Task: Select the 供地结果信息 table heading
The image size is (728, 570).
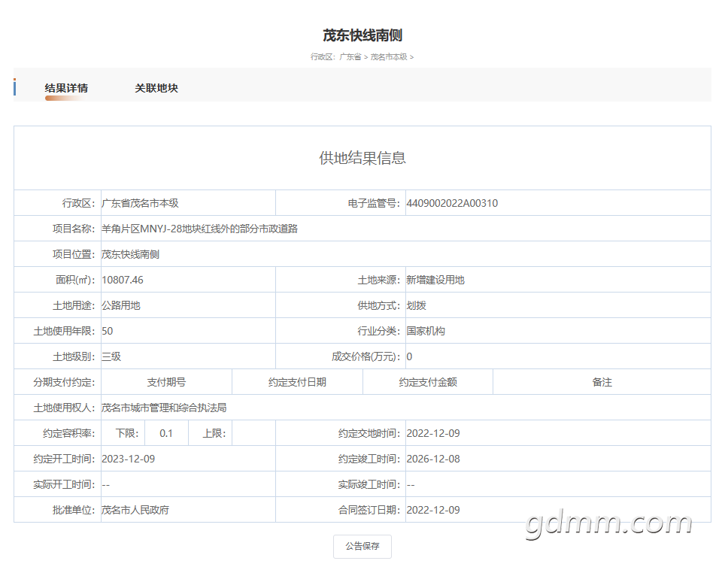Action: (362, 158)
